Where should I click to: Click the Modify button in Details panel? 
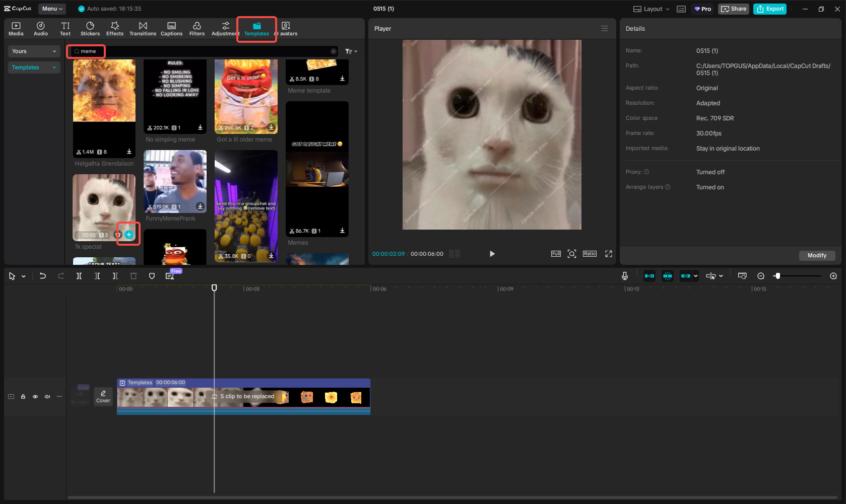(x=817, y=255)
